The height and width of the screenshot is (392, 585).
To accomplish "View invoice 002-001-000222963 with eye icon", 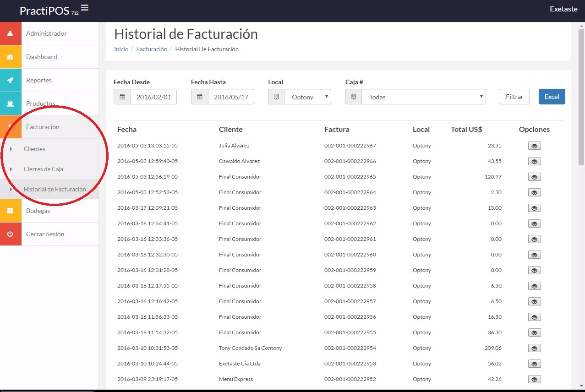I will point(534,208).
